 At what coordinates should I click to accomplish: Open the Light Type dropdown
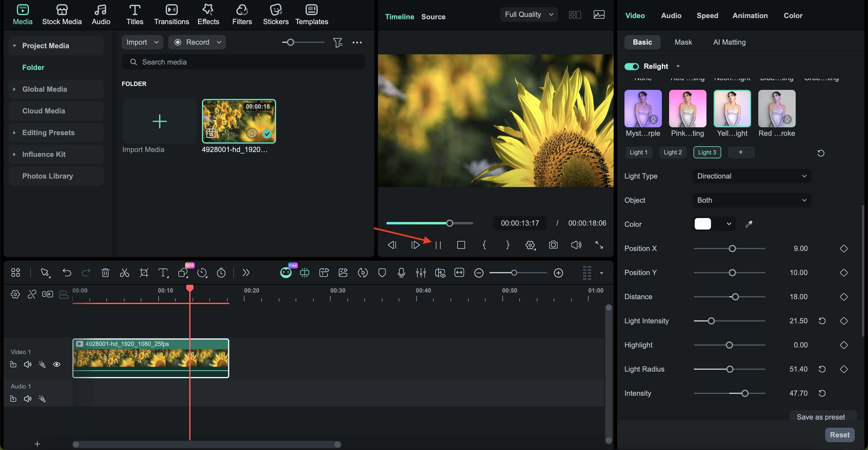point(751,176)
